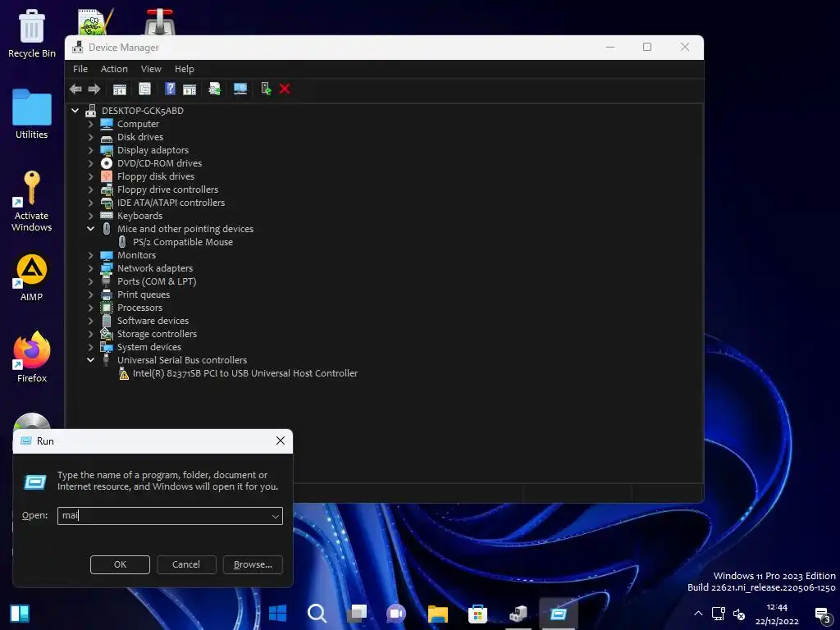Select Floppy drive controllers category
The image size is (840, 630).
pos(167,189)
